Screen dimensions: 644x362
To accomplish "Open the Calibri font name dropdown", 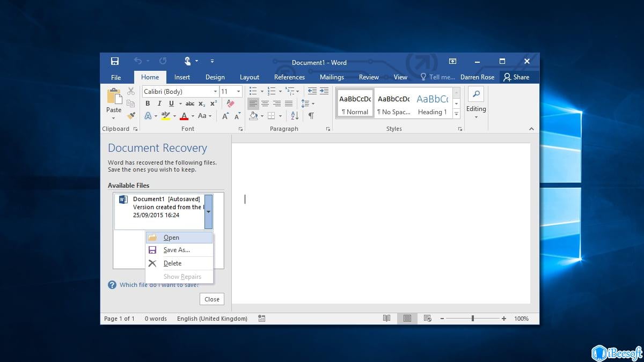I will pos(215,92).
